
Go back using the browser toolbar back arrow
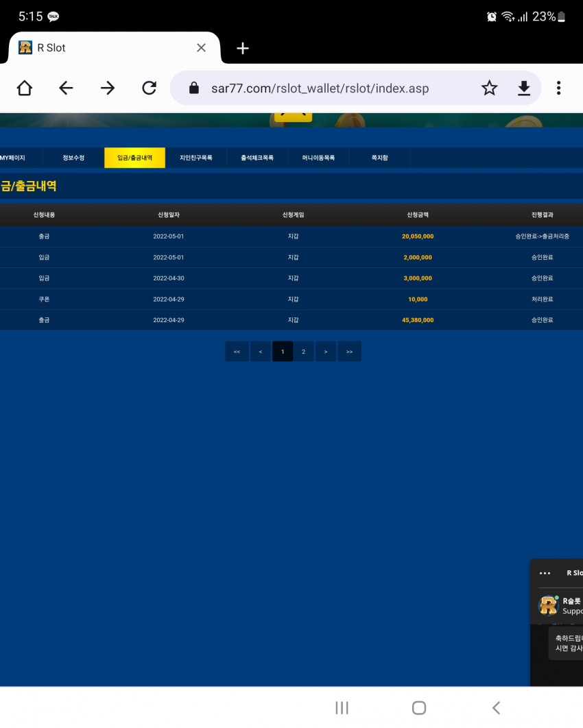[x=66, y=88]
